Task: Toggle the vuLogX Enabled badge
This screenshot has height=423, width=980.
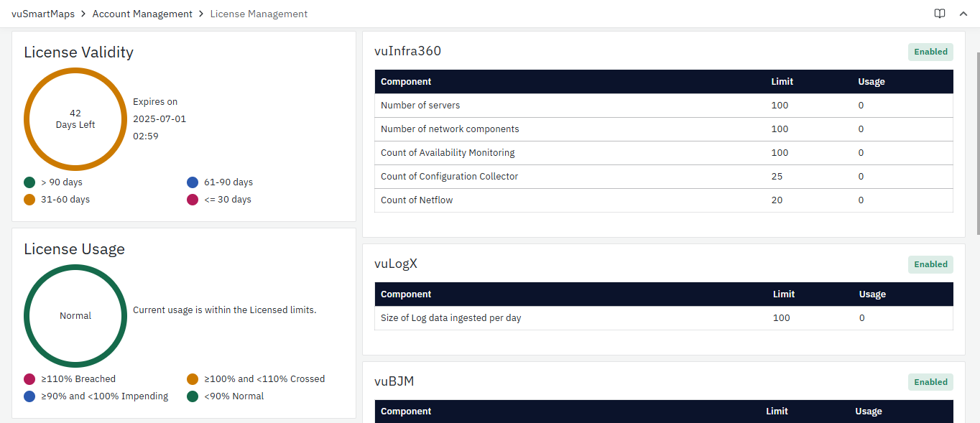Action: 930,264
